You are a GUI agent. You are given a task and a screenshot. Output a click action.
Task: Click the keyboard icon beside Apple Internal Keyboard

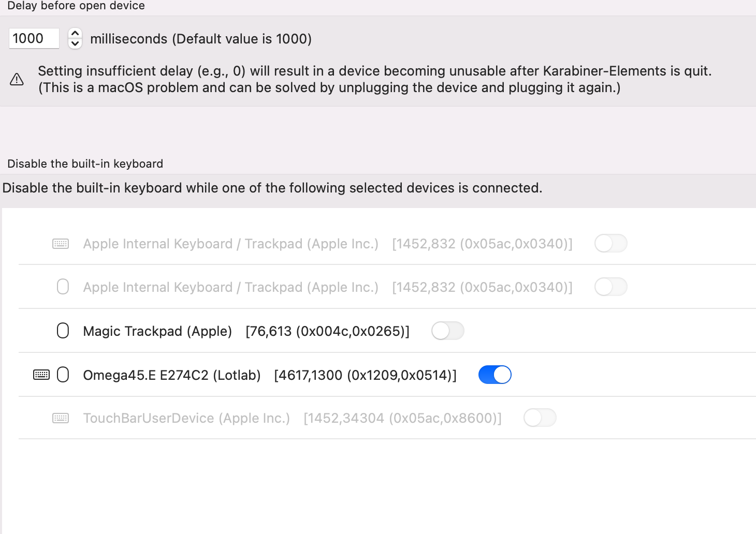(60, 243)
